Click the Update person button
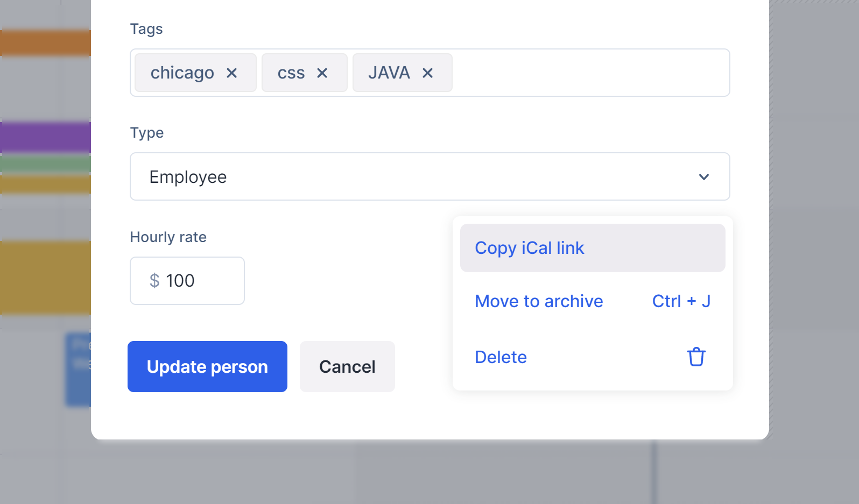This screenshot has height=504, width=859. point(207,366)
